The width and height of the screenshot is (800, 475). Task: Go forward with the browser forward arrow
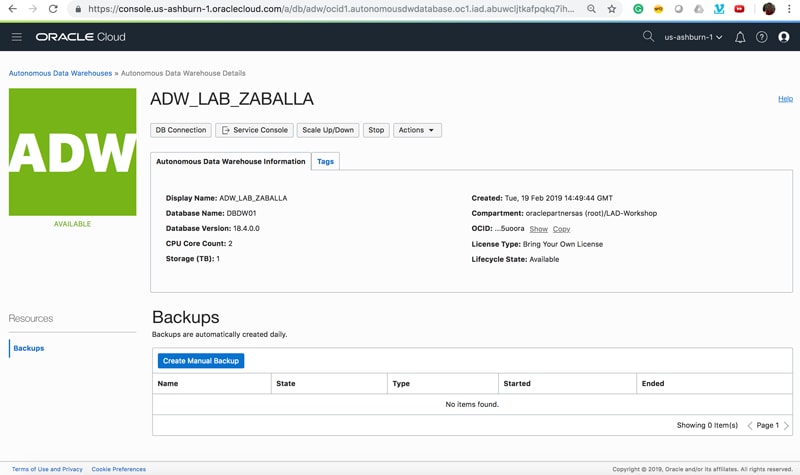point(33,9)
